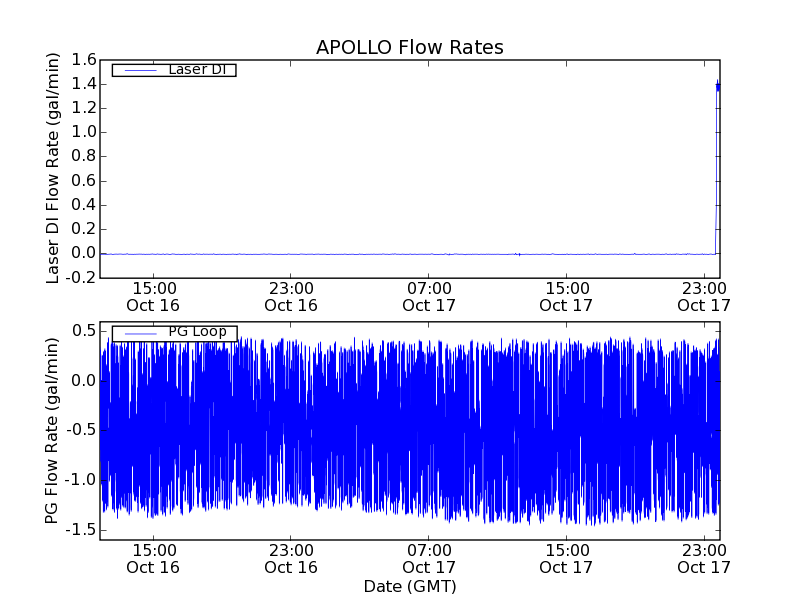Image resolution: width=800 pixels, height=600 pixels.
Task: Click the 1.0 tick label on upper plot
Action: point(83,132)
